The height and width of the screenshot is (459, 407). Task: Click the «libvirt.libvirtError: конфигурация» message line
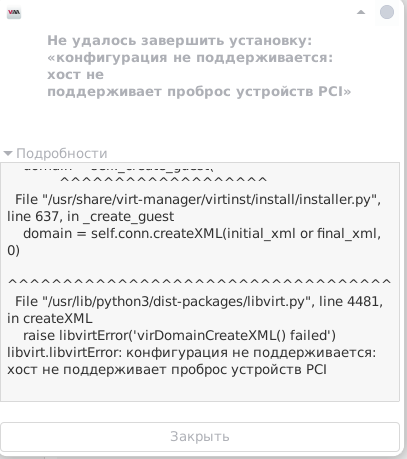coord(191,353)
